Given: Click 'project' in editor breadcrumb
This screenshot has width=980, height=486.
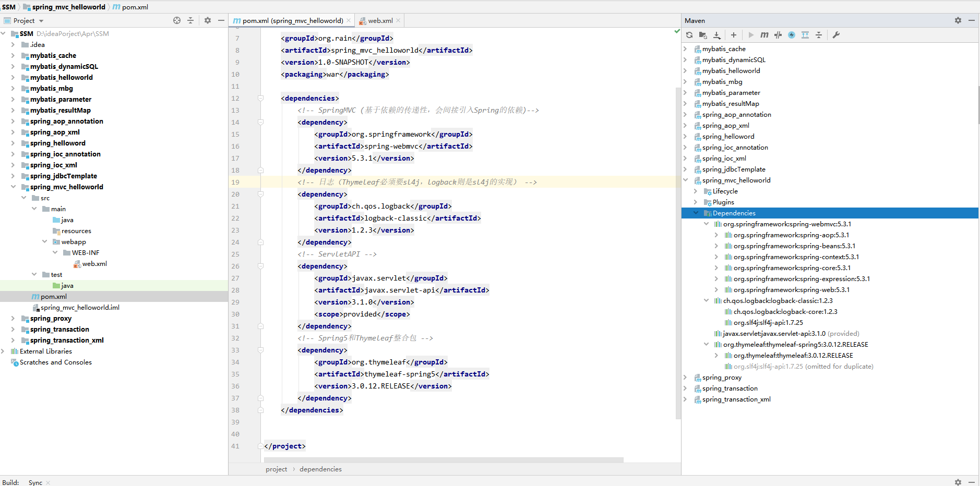Looking at the screenshot, I should coord(276,469).
